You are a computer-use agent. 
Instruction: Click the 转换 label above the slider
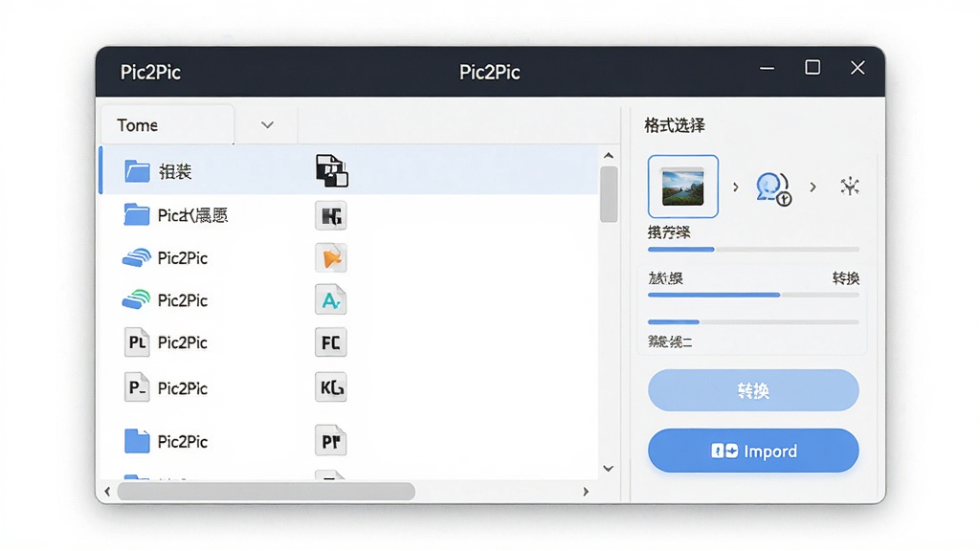(846, 278)
